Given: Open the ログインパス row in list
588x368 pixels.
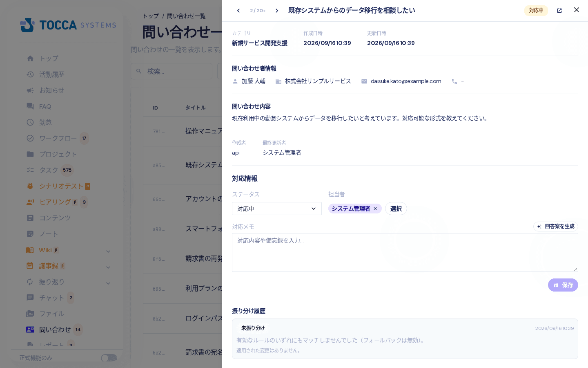Looking at the screenshot, I should tap(183, 319).
